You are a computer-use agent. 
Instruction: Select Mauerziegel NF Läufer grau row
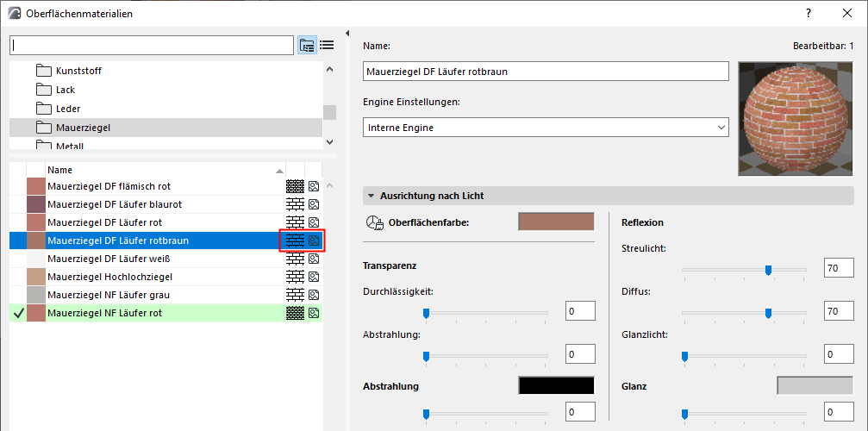[165, 294]
